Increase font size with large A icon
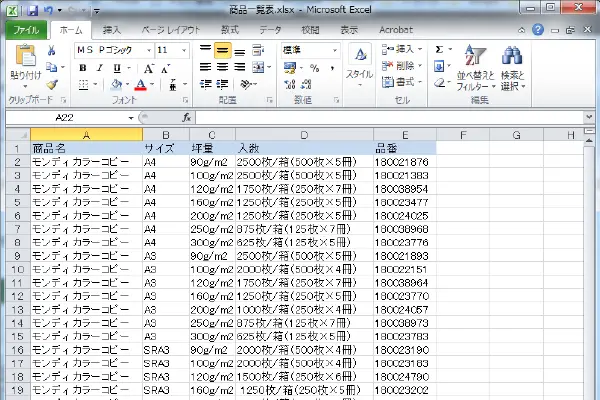 [148, 69]
